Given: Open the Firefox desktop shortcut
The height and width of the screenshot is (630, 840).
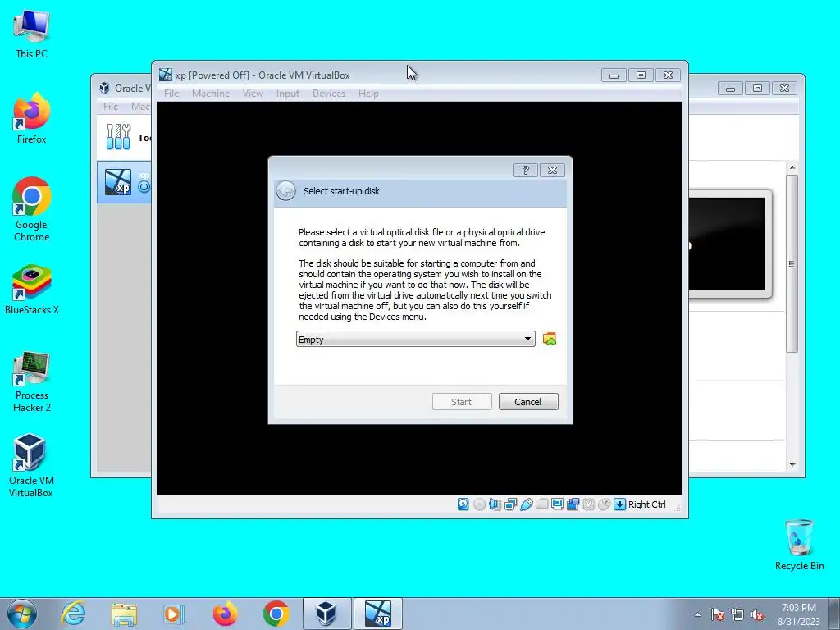Looking at the screenshot, I should 32,118.
